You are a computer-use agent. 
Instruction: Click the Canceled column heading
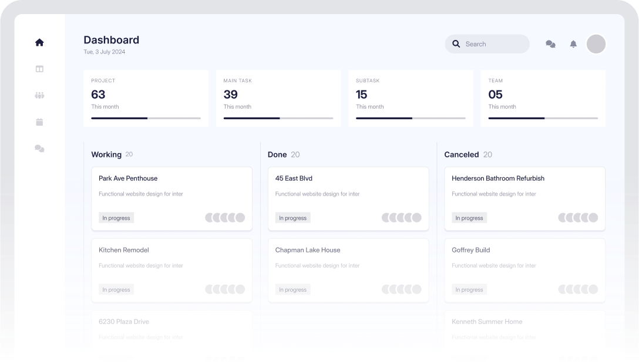[461, 155]
